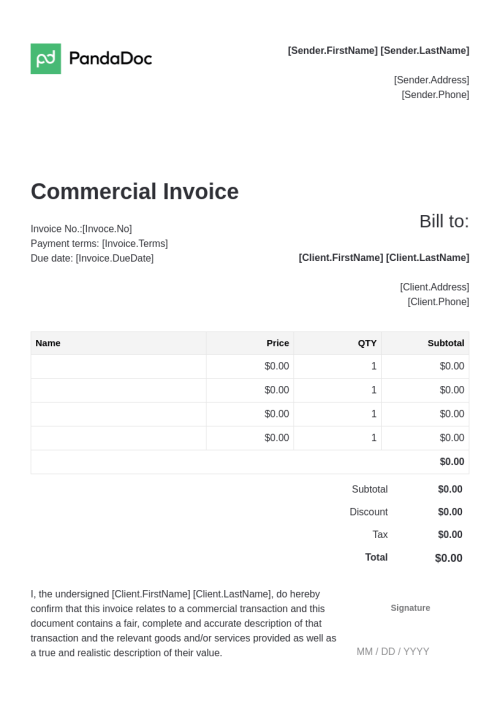
Task: Click the Bill to: heading
Action: 444,221
